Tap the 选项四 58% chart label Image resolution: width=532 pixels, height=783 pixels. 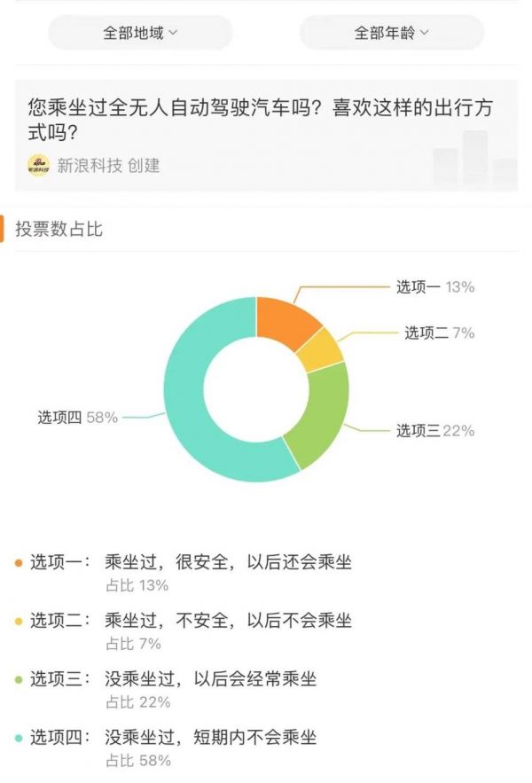pyautogui.click(x=77, y=417)
